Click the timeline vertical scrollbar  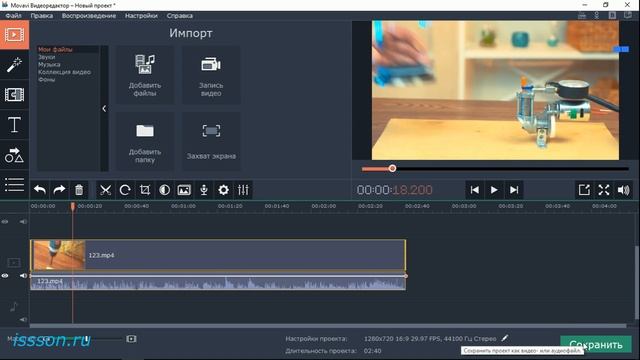636,282
